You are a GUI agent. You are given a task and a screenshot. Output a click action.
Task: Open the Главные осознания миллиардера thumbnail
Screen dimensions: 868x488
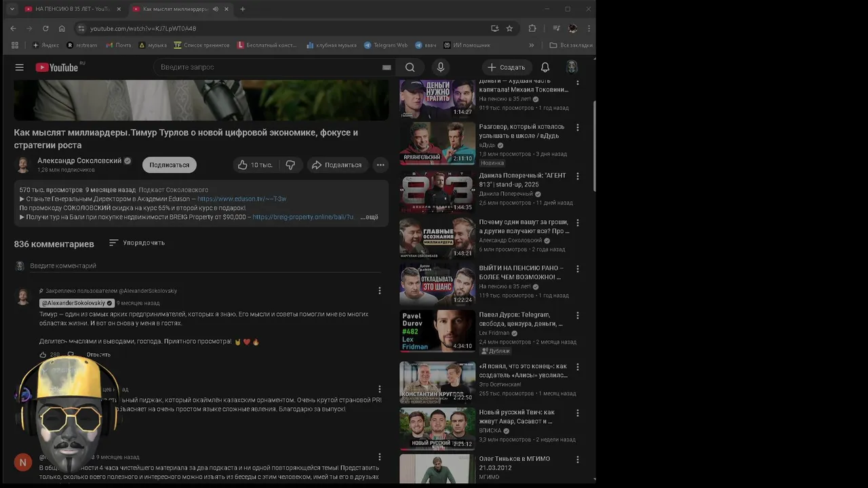click(x=437, y=238)
